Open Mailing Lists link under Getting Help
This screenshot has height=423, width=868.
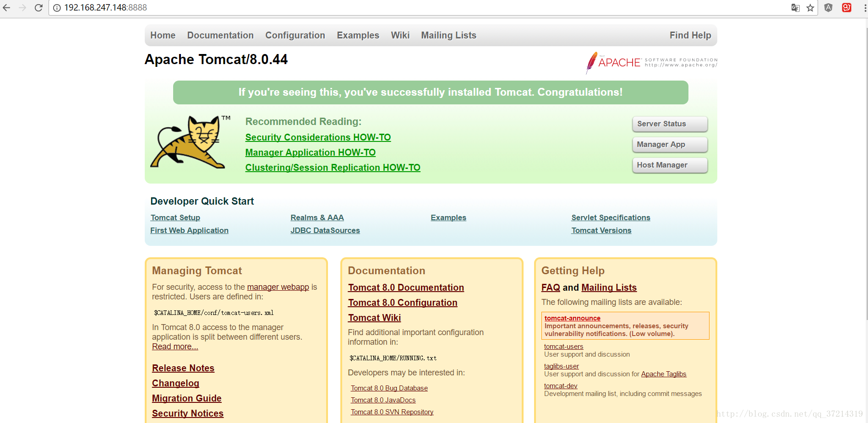pyautogui.click(x=609, y=287)
